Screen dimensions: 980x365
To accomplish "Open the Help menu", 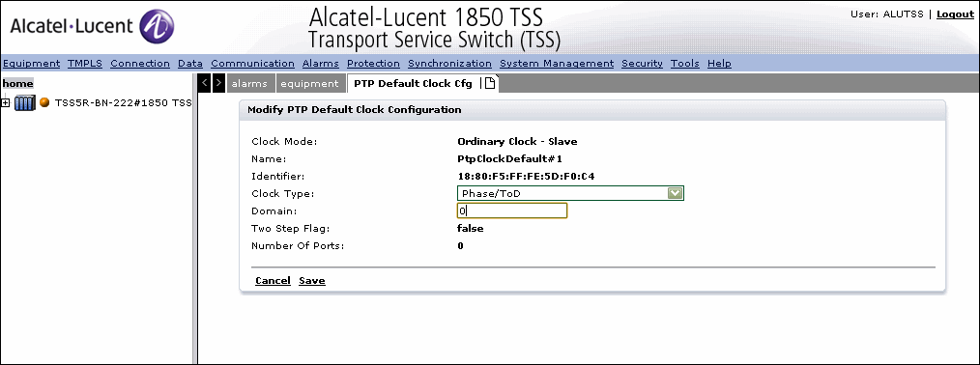I will [719, 63].
